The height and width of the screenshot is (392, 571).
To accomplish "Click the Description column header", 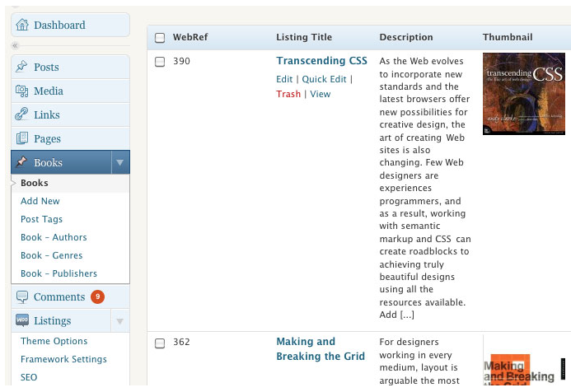I will tap(406, 37).
